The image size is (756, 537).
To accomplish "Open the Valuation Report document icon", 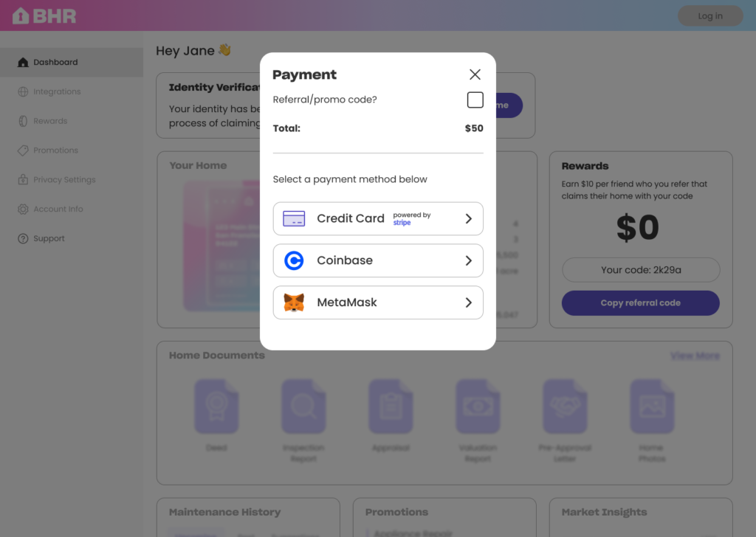I will [x=478, y=406].
